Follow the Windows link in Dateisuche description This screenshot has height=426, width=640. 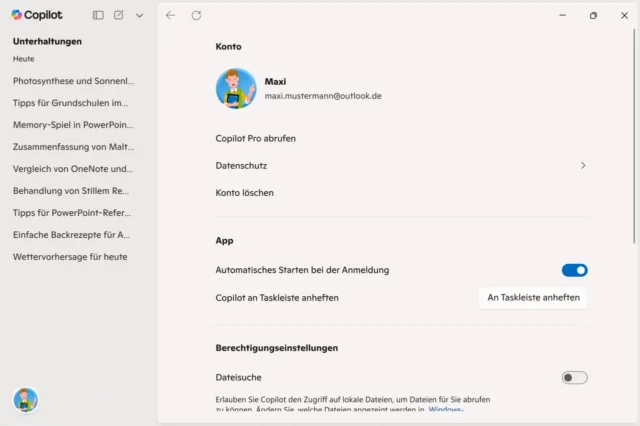click(446, 410)
